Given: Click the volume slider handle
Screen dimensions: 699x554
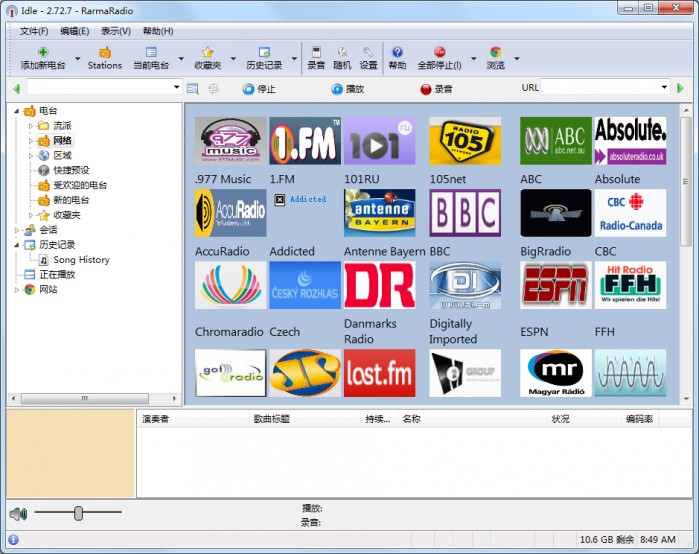Looking at the screenshot, I should [78, 513].
